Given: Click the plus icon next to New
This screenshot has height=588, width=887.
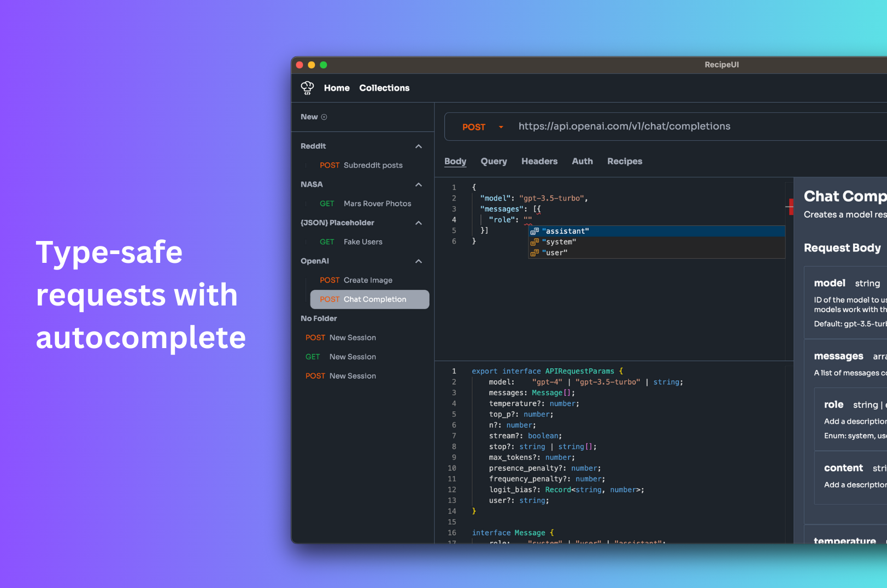Looking at the screenshot, I should [324, 117].
